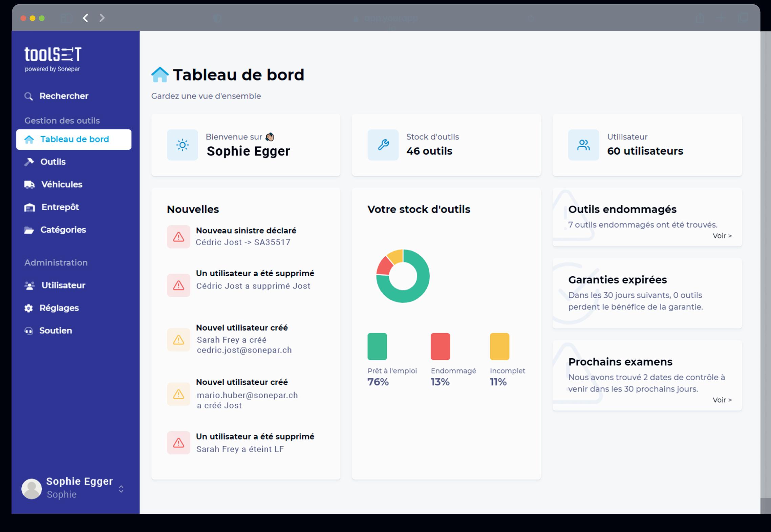This screenshot has width=771, height=532.
Task: Click red warning icon for Nouveau sinistre déclaré
Action: pos(178,237)
